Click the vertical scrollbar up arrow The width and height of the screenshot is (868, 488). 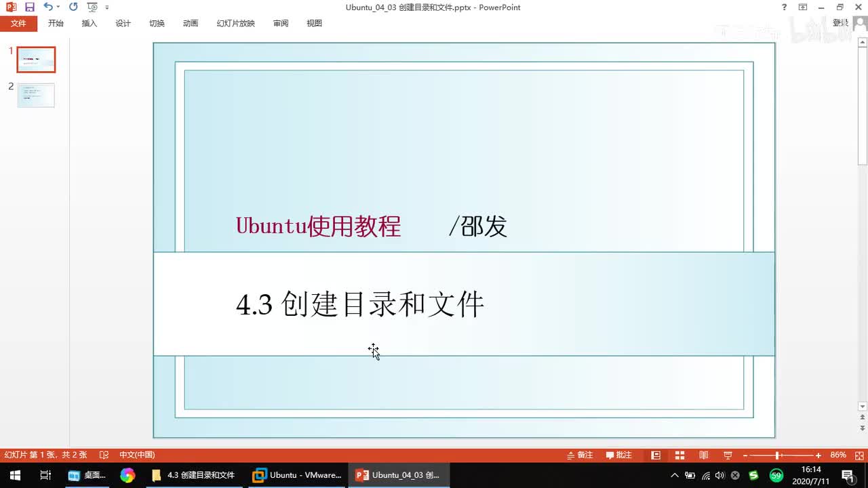pyautogui.click(x=863, y=43)
